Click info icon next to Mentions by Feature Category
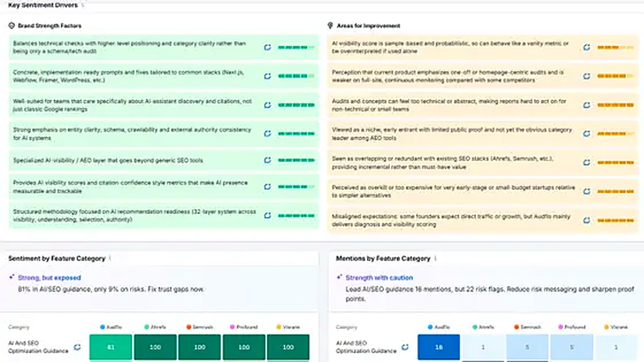This screenshot has width=644, height=362. [435, 258]
